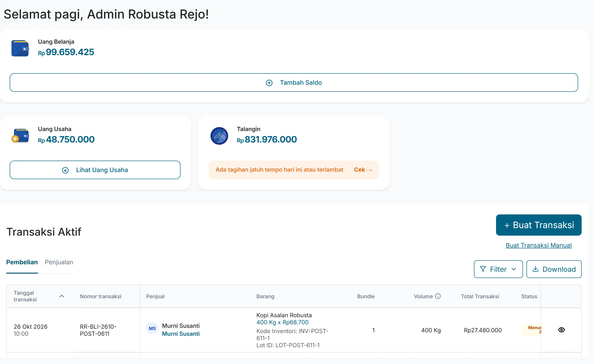View transaction details via eye icon
Screen dimensions: 594x364
pos(562,330)
